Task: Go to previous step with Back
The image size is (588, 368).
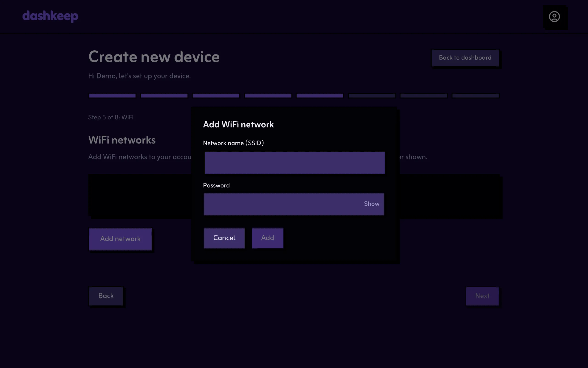Action: click(106, 296)
